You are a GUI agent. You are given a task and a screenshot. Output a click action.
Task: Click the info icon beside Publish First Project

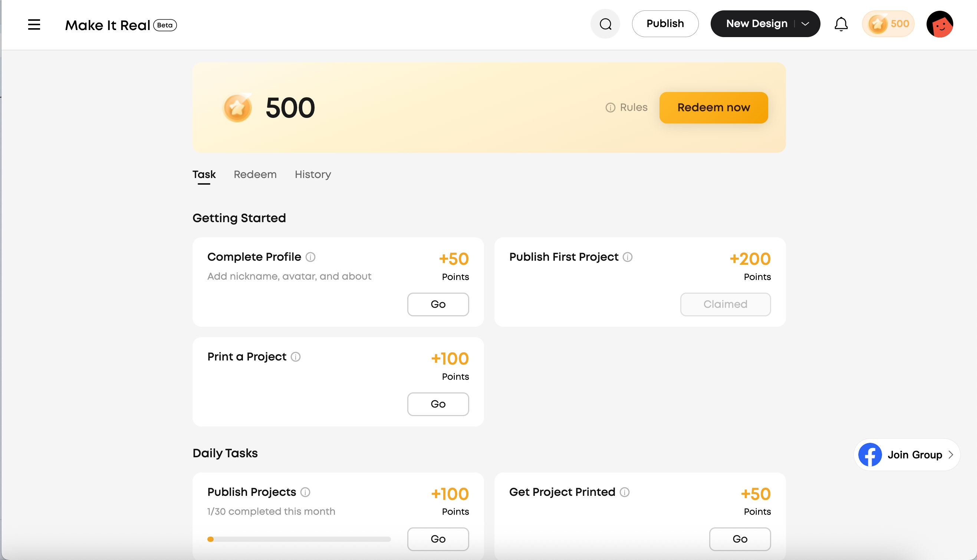coord(627,257)
